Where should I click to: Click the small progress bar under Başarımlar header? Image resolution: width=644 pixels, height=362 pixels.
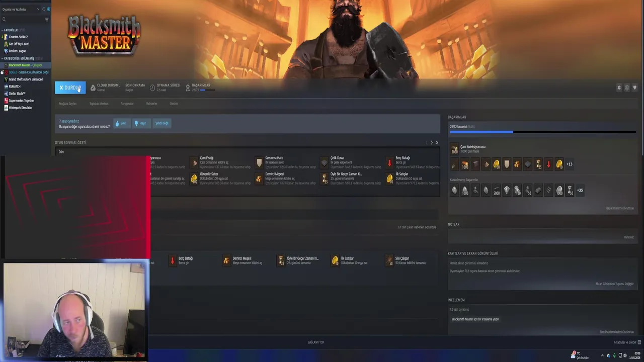(206, 90)
